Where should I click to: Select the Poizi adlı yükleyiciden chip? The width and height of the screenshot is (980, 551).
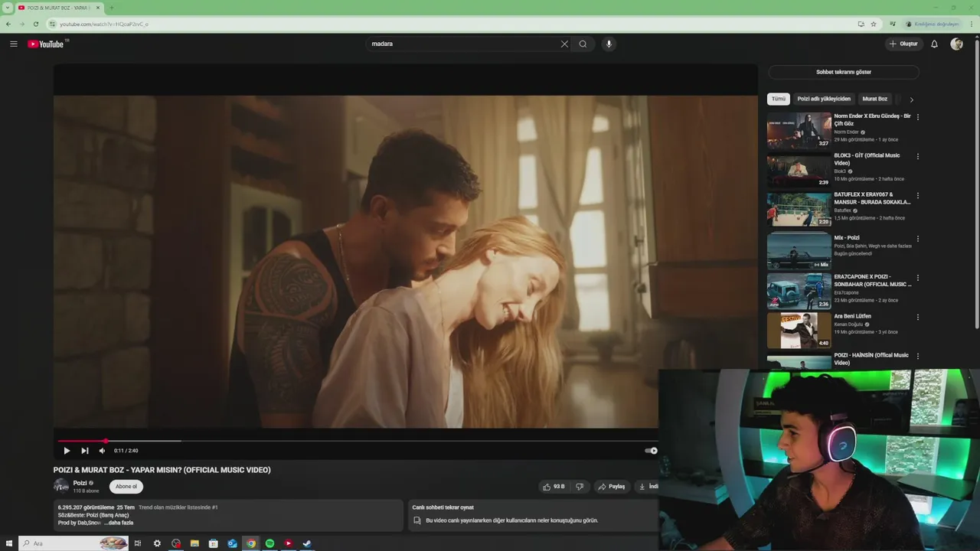pos(824,99)
